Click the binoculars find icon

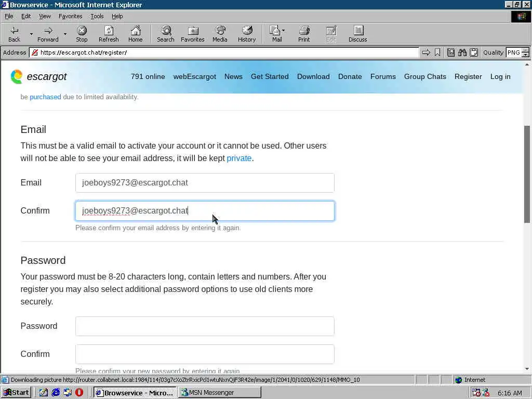462,52
